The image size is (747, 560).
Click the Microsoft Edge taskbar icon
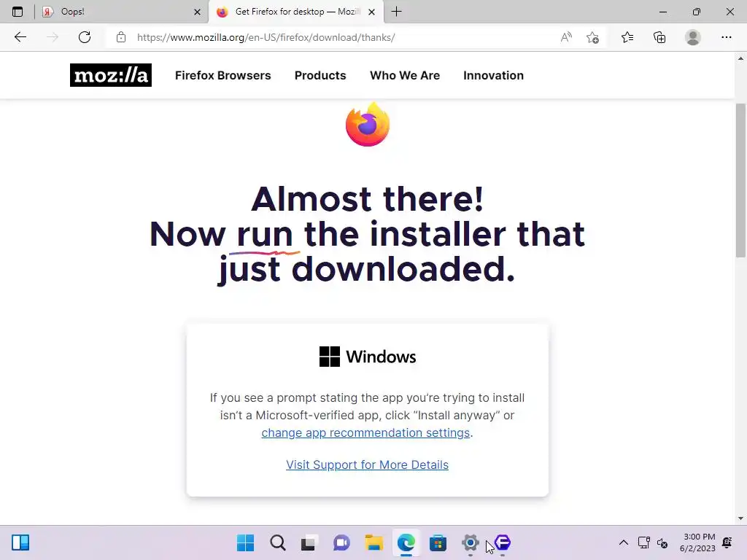pos(406,542)
